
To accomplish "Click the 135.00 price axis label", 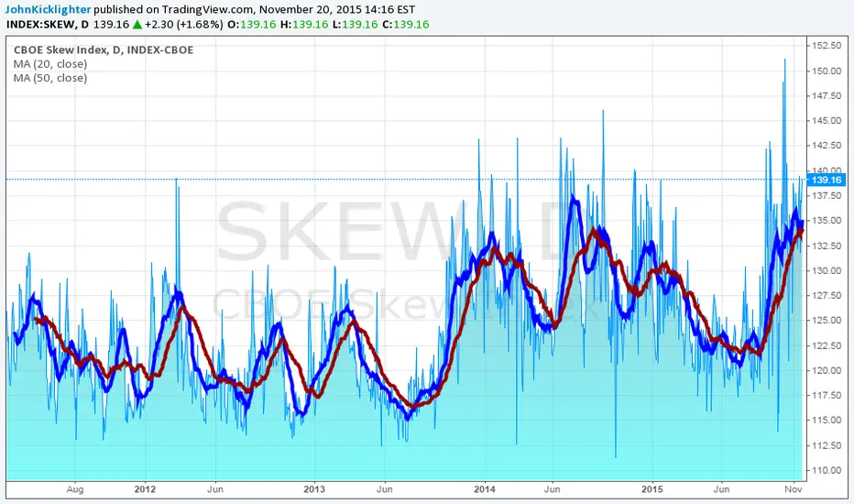I will [x=827, y=221].
